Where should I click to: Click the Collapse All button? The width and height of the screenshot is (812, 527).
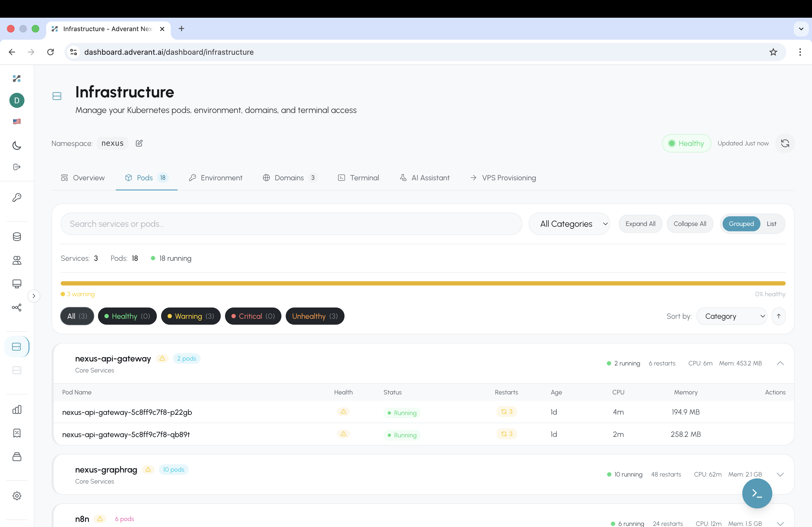[690, 224]
